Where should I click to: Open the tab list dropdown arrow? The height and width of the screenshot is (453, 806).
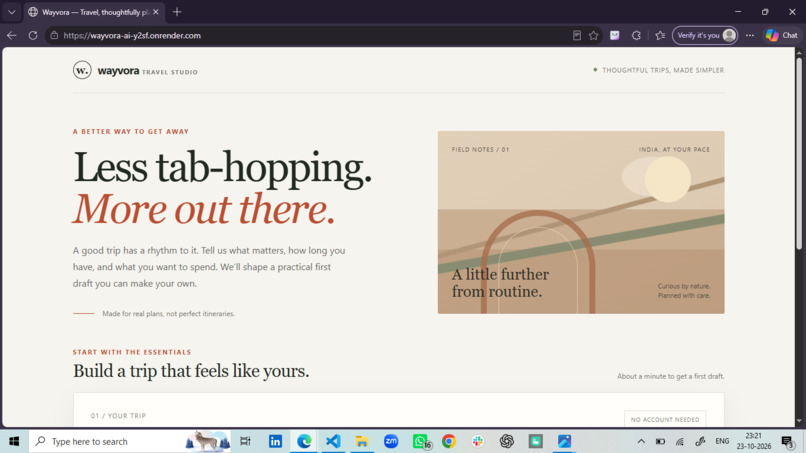[11, 12]
